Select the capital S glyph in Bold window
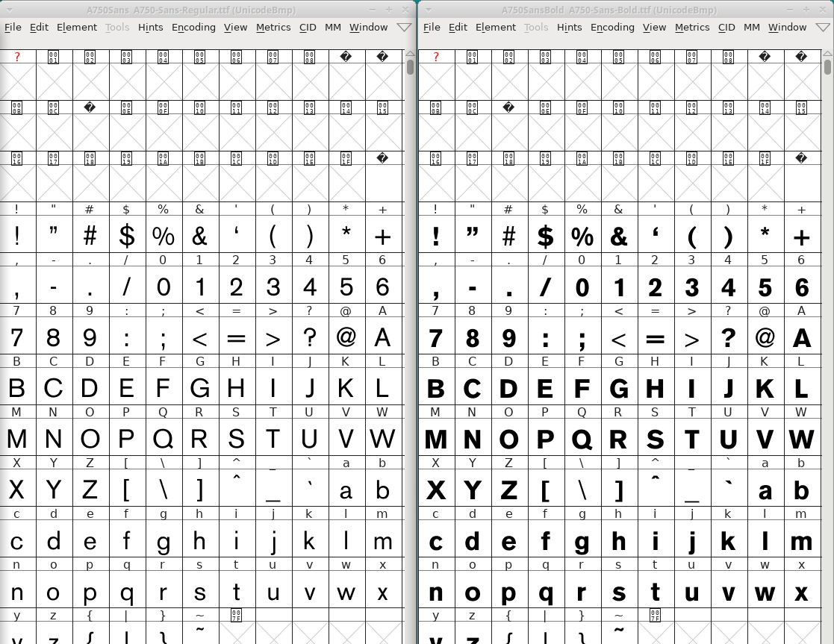The image size is (834, 644). tap(656, 439)
